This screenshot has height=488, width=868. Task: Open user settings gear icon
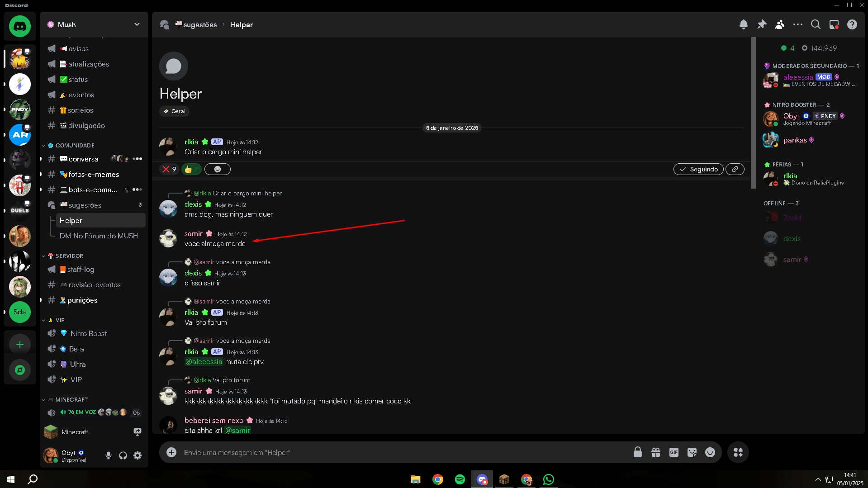point(138,455)
